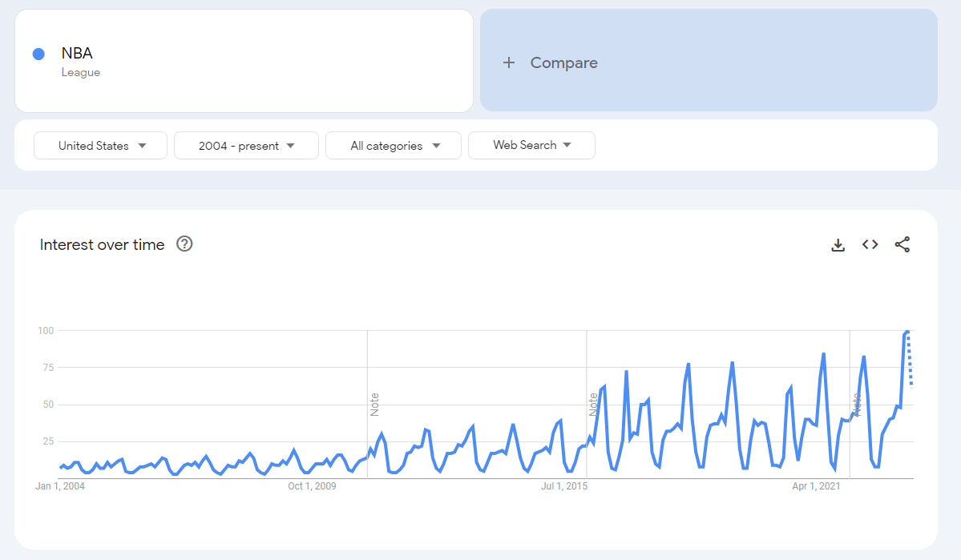Click the Note marker near 2021
961x560 pixels.
(x=857, y=405)
